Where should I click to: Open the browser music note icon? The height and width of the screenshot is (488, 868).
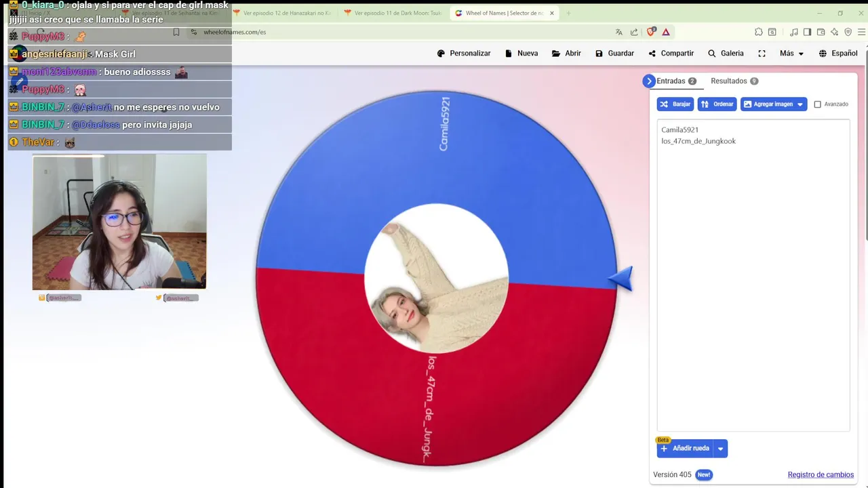click(794, 32)
